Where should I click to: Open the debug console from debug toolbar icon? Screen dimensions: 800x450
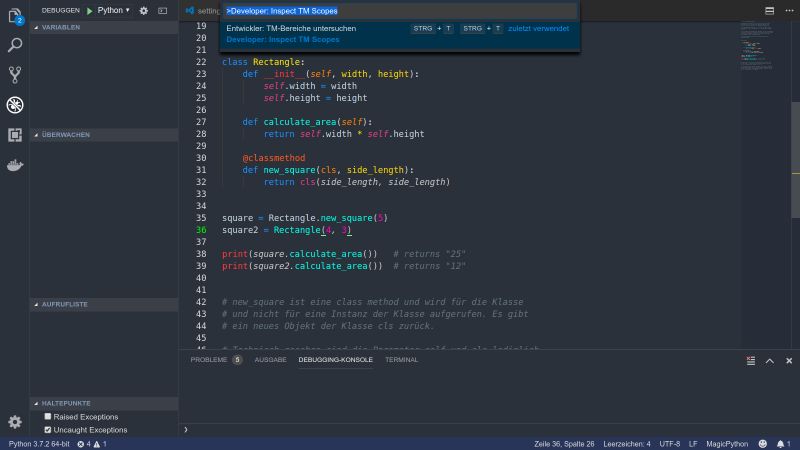click(x=162, y=11)
